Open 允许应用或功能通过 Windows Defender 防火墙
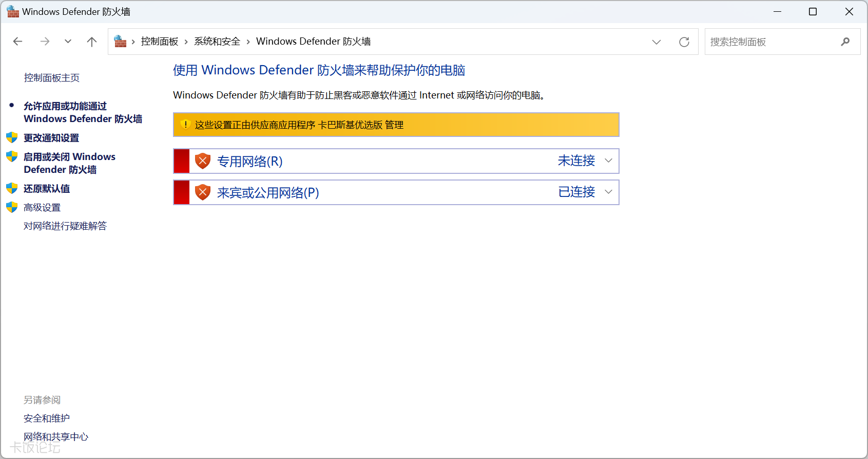The image size is (868, 459). [83, 112]
